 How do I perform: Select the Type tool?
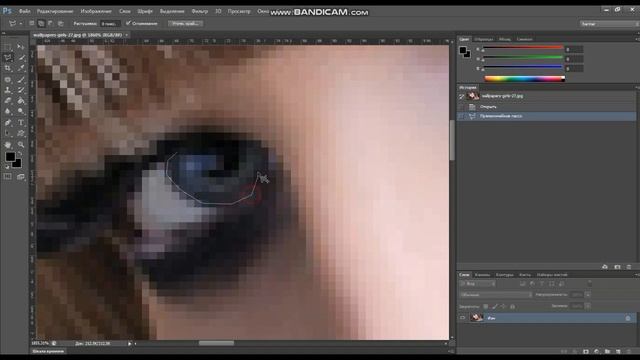(x=21, y=122)
